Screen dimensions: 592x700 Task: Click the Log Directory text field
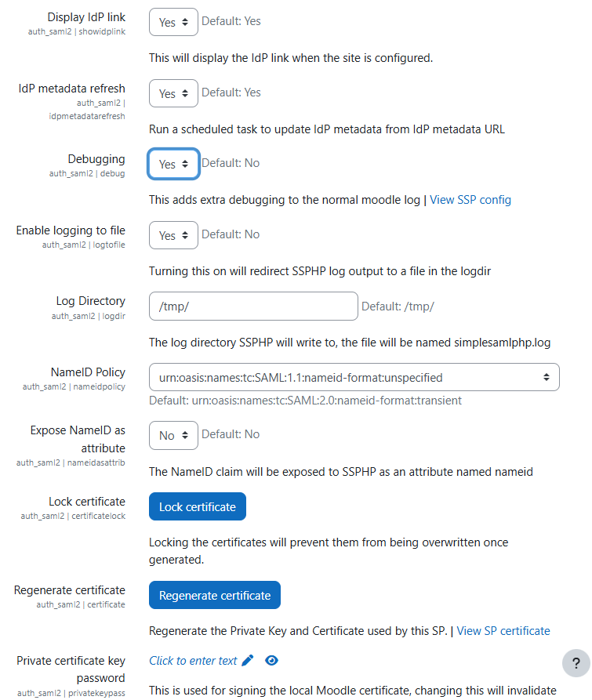pos(253,306)
